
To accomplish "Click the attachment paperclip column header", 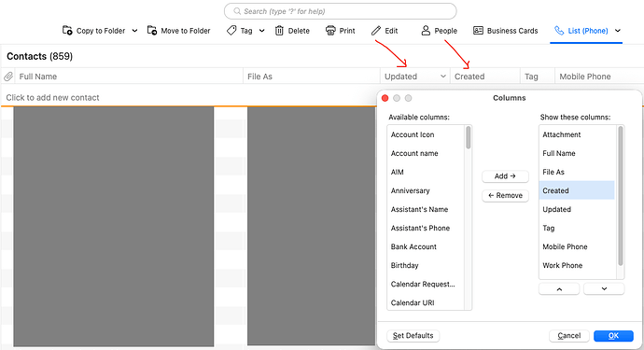I will [8, 77].
